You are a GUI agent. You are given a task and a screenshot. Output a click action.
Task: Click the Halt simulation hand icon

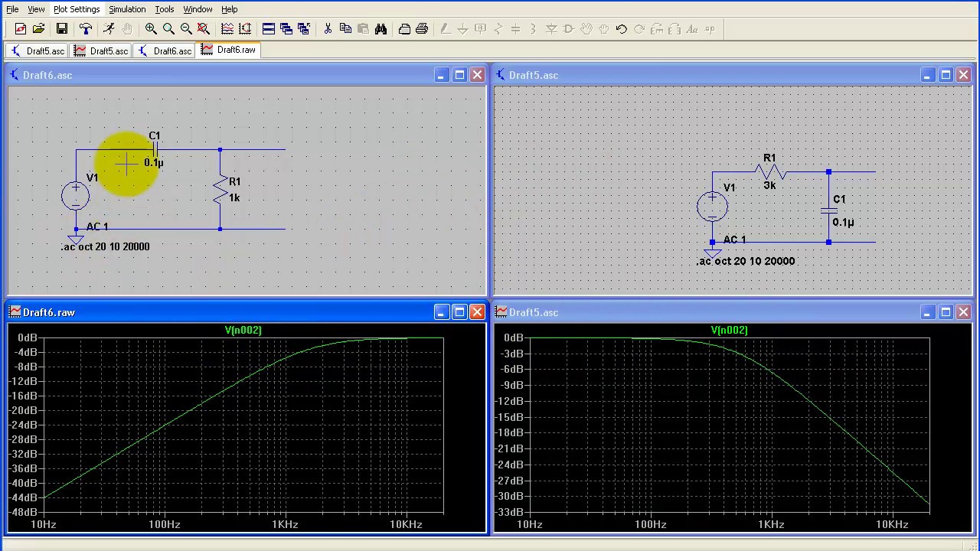point(126,29)
